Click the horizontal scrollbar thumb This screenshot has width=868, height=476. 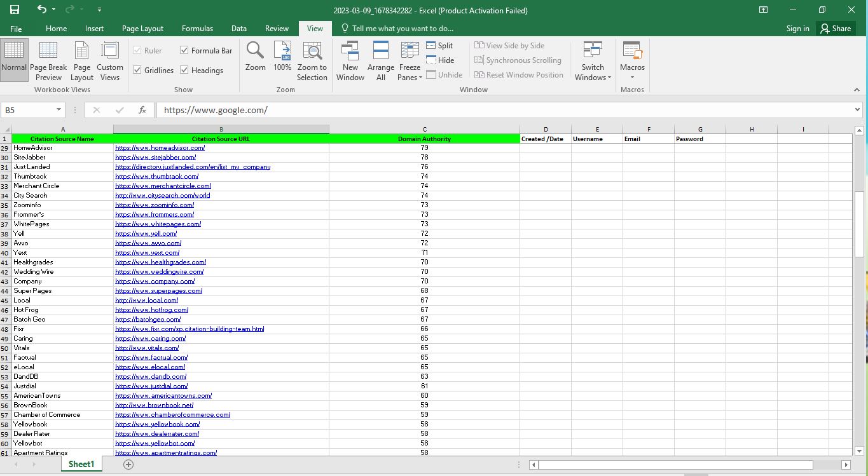point(675,465)
